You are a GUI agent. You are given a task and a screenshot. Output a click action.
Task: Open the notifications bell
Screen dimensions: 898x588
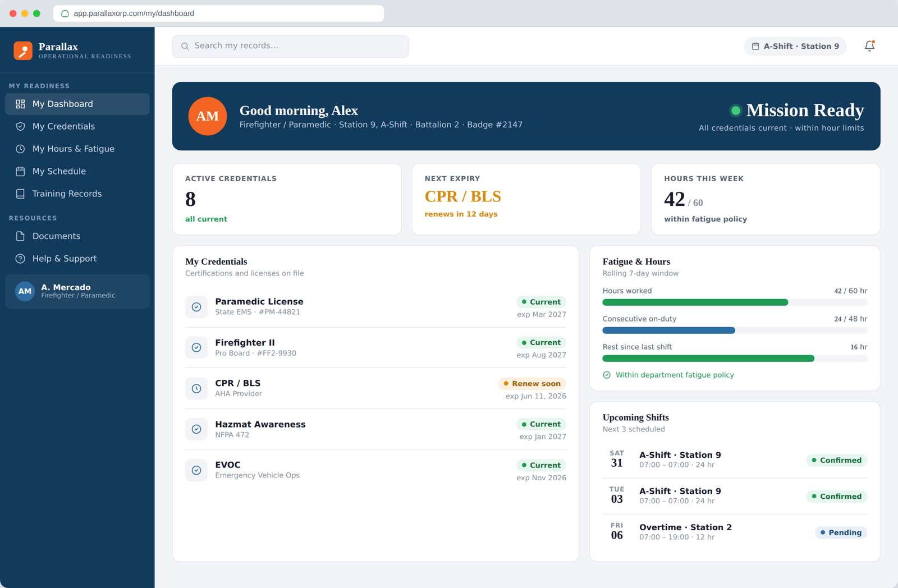tap(869, 46)
